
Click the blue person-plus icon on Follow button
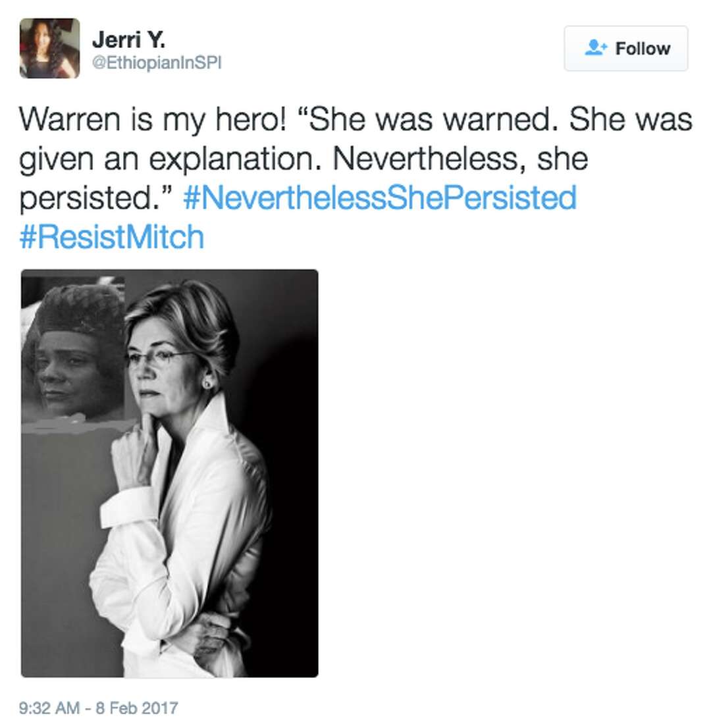tap(594, 48)
